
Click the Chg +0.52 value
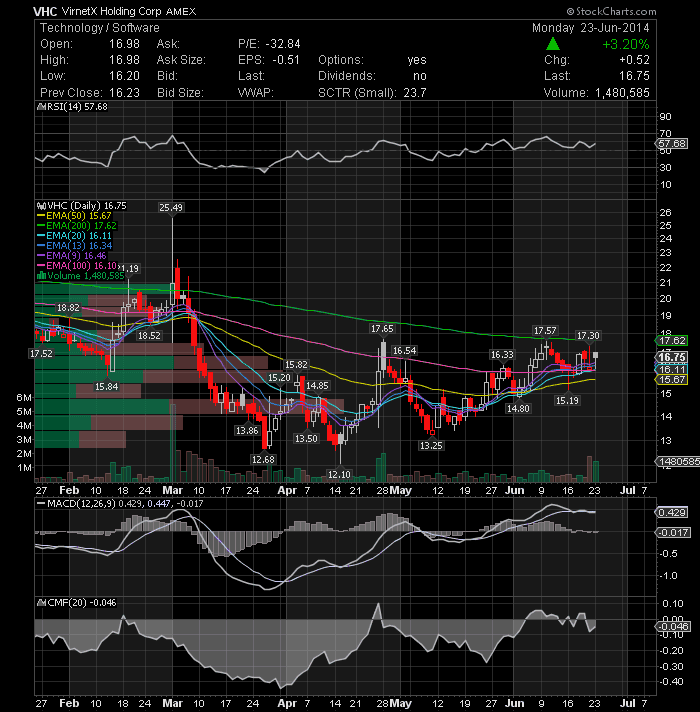634,60
